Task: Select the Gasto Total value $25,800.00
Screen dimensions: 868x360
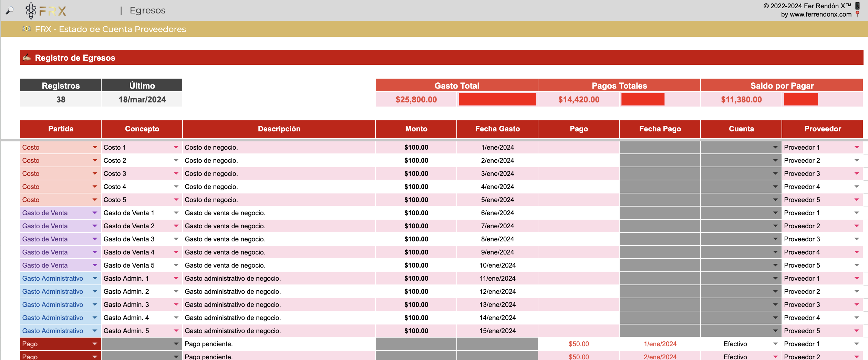Action: click(416, 100)
